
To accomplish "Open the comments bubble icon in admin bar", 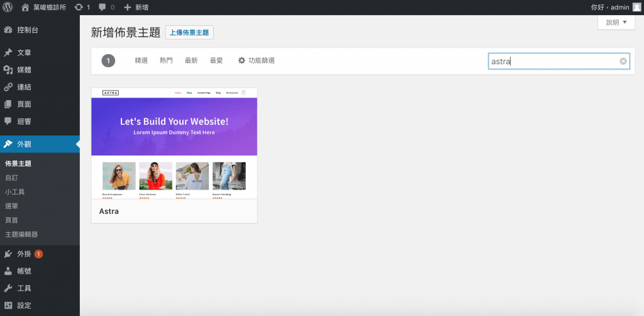I will (103, 8).
